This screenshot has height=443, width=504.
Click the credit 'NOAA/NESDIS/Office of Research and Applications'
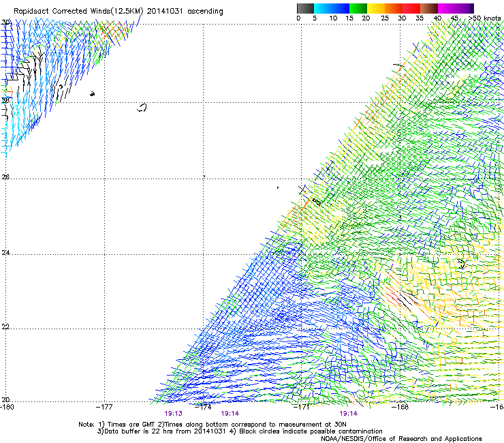[x=401, y=439]
